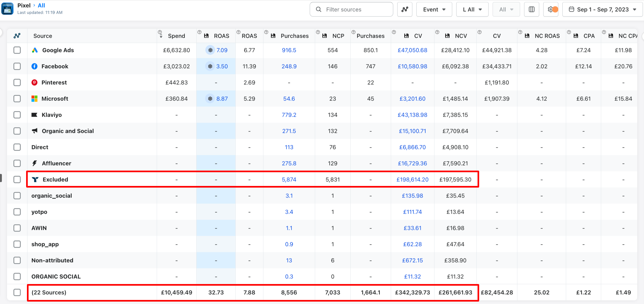This screenshot has width=644, height=304.
Task: Click the Google Ads logo icon
Action: [x=35, y=50]
